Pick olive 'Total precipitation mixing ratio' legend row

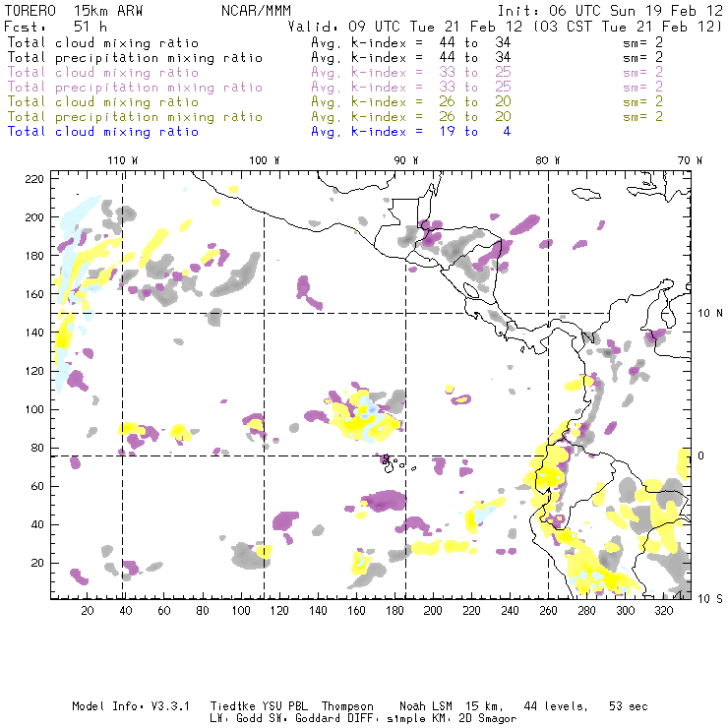[335, 117]
